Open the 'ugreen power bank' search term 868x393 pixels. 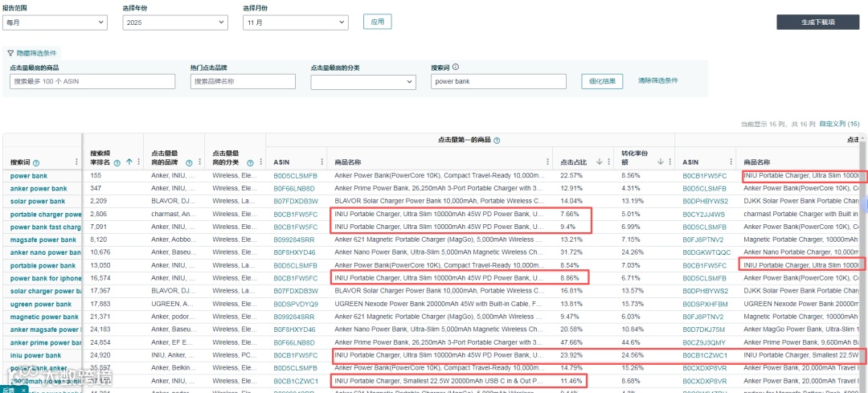[41, 304]
